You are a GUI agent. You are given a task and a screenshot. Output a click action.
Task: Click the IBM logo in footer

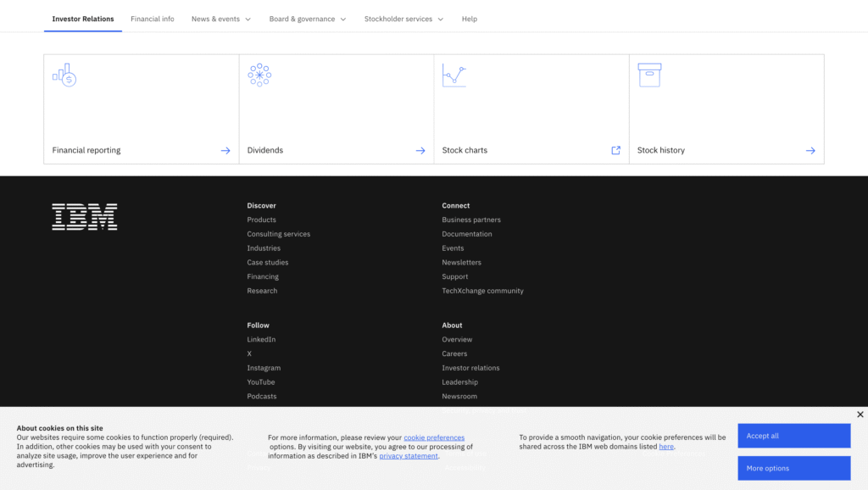85,217
